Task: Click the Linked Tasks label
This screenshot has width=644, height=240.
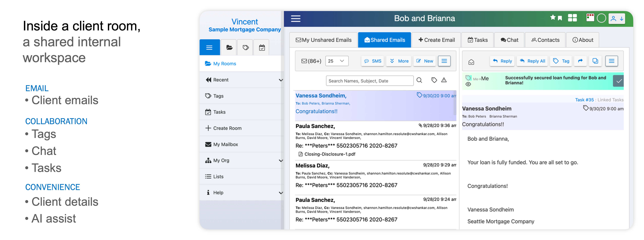Action: click(x=610, y=100)
